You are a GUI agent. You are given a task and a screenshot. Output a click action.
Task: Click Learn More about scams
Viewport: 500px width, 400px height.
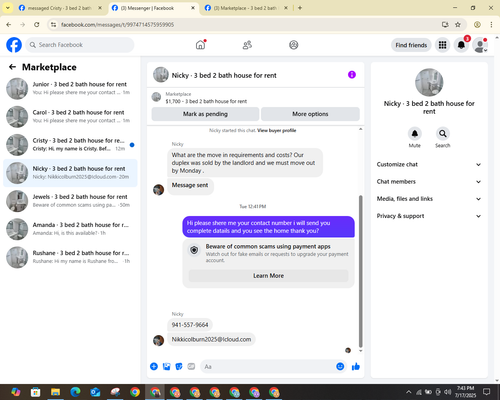pos(269,276)
